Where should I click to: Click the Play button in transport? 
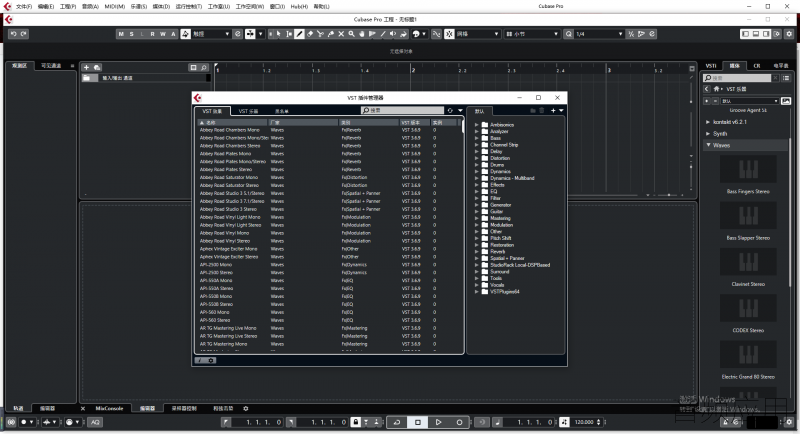[x=438, y=422]
